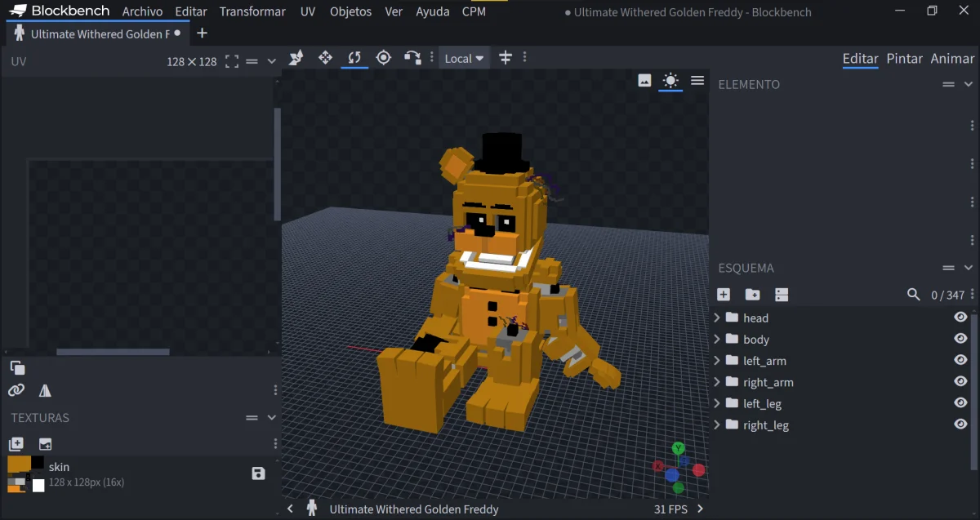Hide the left_arm group

click(x=960, y=360)
